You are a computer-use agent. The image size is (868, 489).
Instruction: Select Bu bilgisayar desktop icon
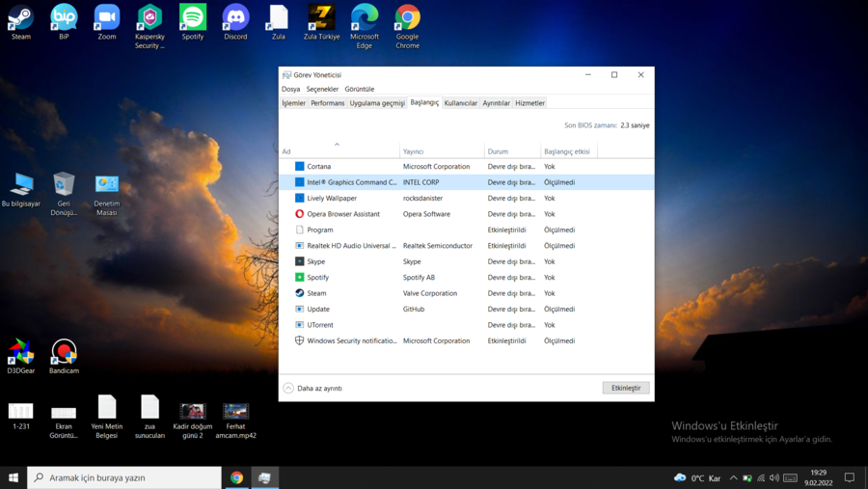tap(21, 190)
